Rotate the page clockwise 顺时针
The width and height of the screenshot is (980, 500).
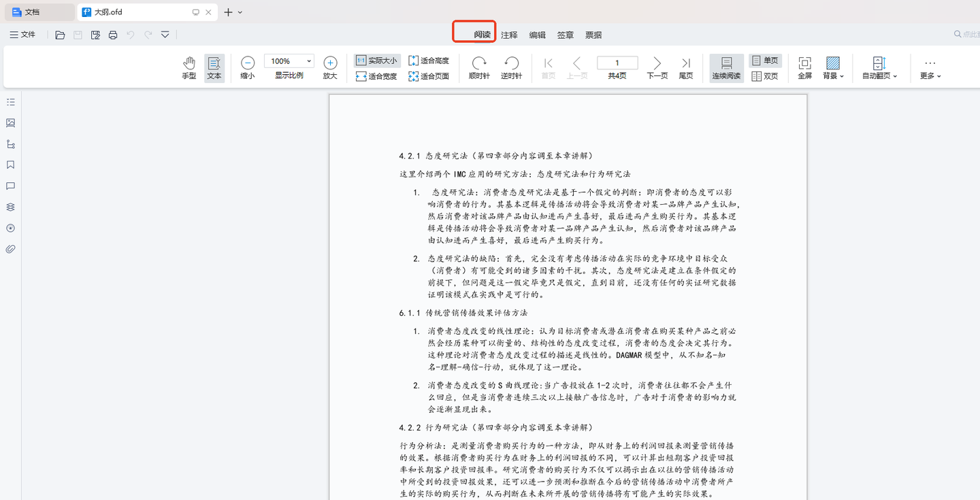478,67
